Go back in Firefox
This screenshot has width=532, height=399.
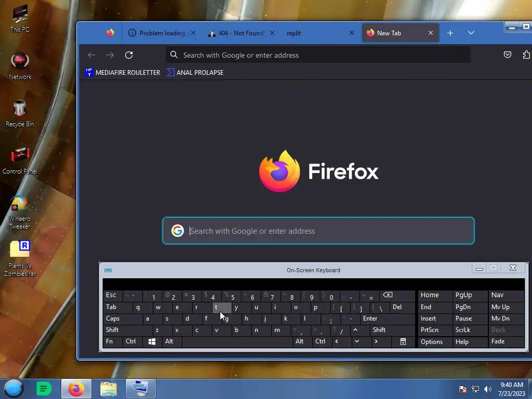(x=91, y=55)
